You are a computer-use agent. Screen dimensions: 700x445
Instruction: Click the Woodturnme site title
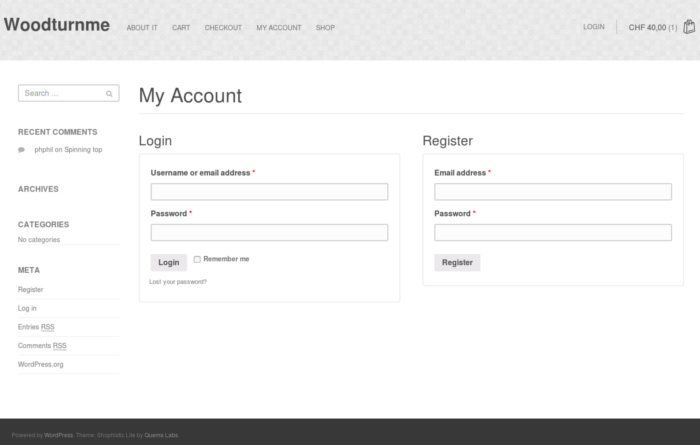[x=57, y=25]
